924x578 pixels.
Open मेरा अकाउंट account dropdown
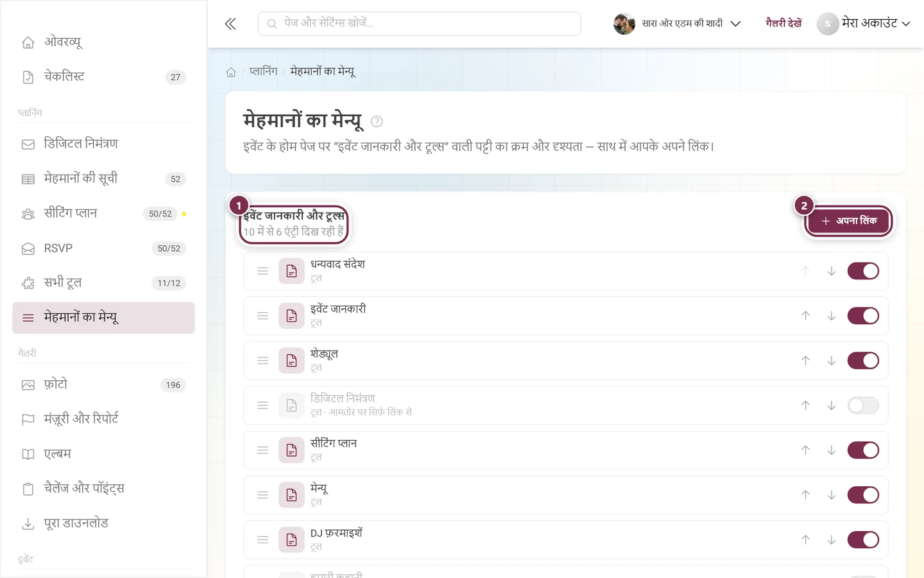864,24
